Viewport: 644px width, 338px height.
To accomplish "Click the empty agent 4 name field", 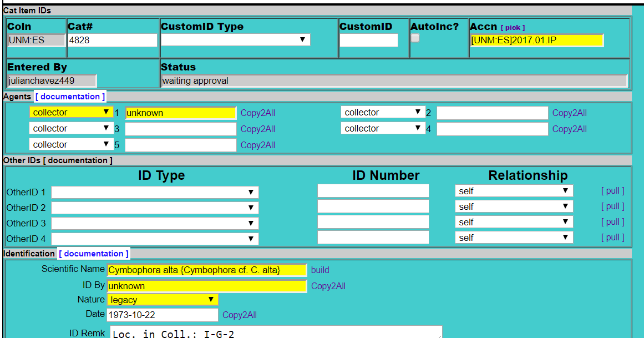I will [x=492, y=129].
